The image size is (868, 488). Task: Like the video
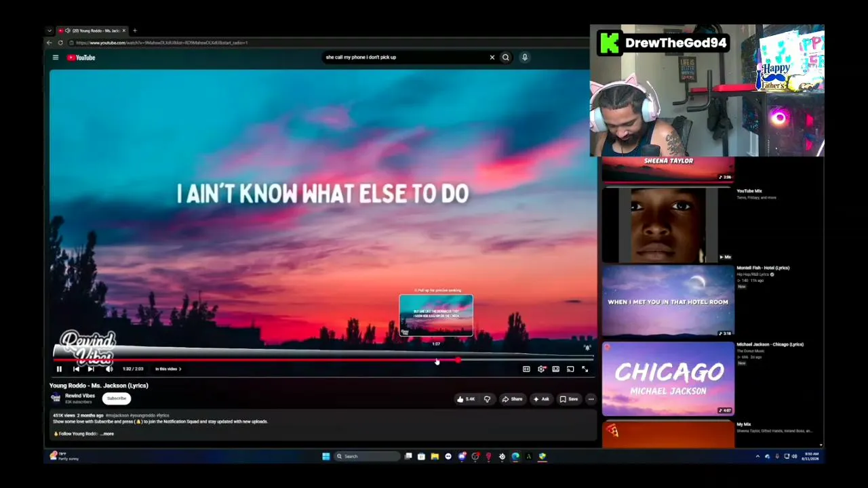(x=466, y=399)
